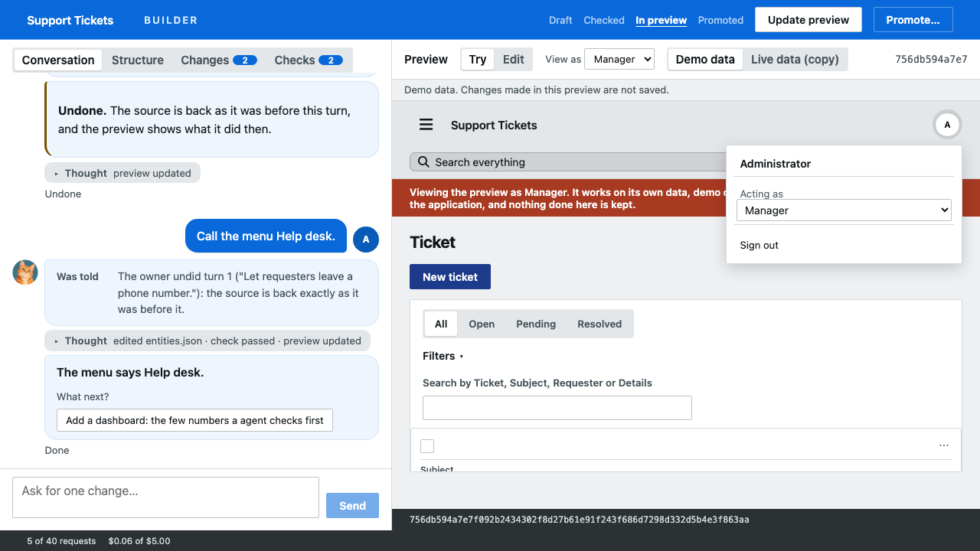Expand the Thought preview updated note
Screen dimensions: 980x551
[x=122, y=173]
